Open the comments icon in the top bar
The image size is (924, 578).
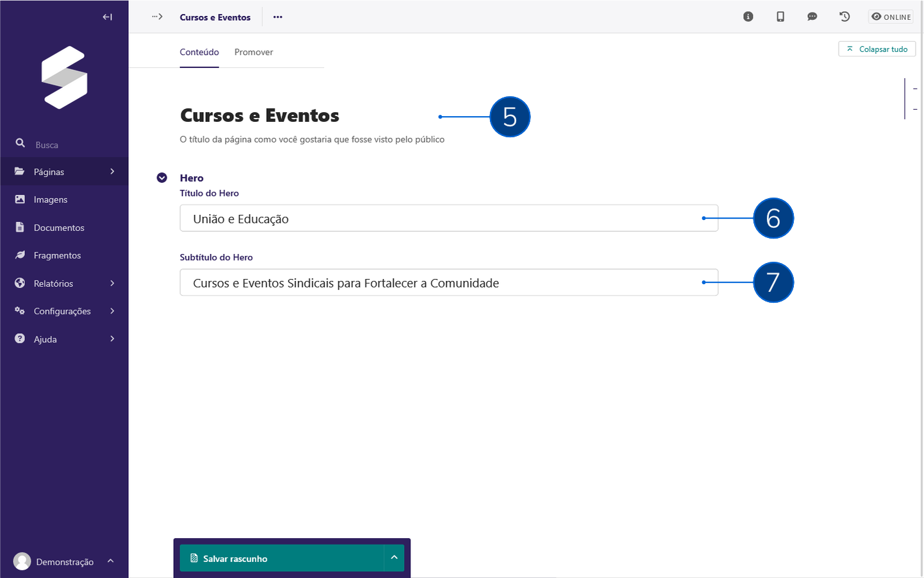(x=812, y=16)
